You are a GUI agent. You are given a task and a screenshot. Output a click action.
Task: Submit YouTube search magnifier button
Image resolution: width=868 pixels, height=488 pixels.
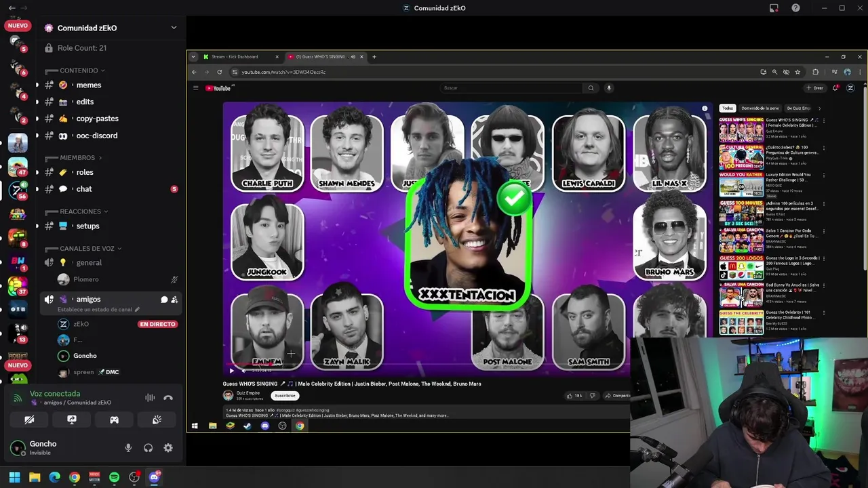click(591, 88)
